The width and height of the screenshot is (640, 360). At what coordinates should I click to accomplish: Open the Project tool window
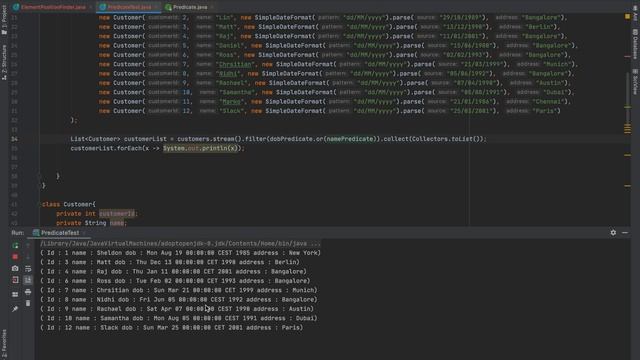tap(4, 20)
